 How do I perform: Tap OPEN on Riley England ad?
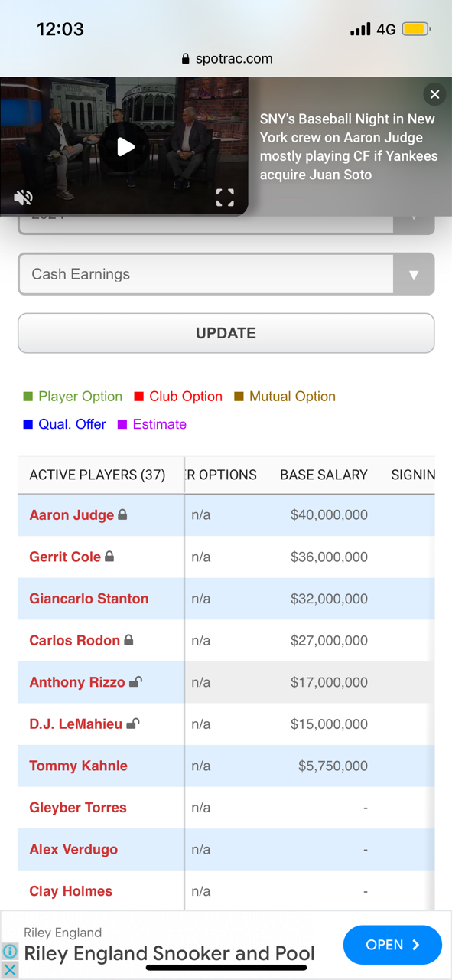[392, 945]
